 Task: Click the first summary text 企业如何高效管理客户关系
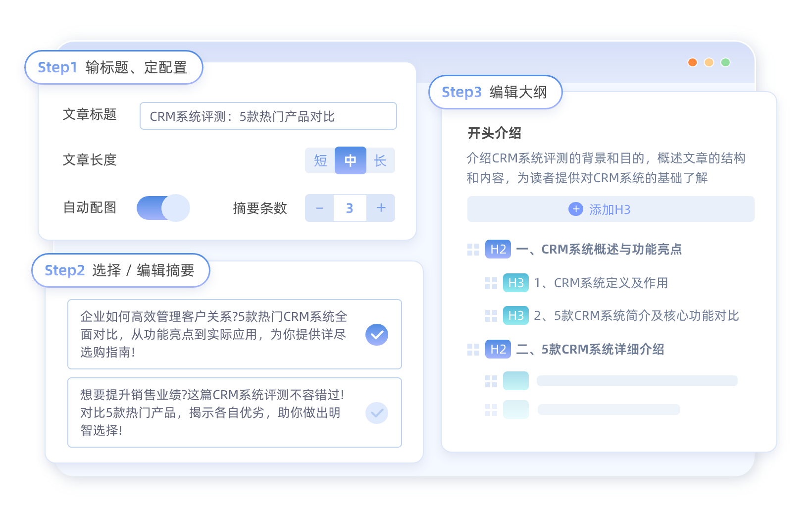pos(214,334)
